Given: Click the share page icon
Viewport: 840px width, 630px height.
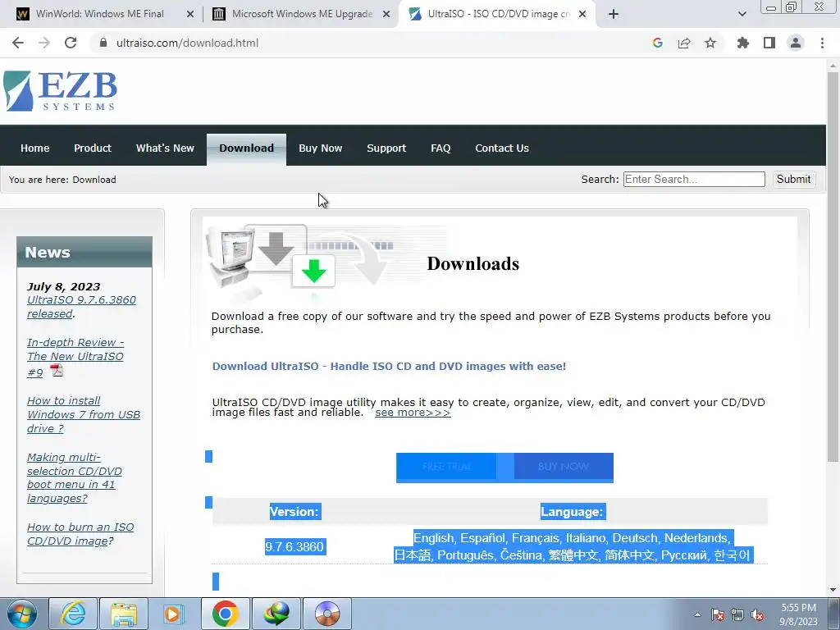Looking at the screenshot, I should point(684,43).
